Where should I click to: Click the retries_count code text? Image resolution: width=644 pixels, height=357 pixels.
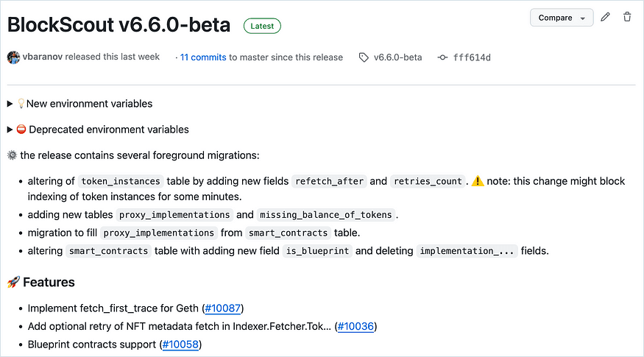click(428, 181)
